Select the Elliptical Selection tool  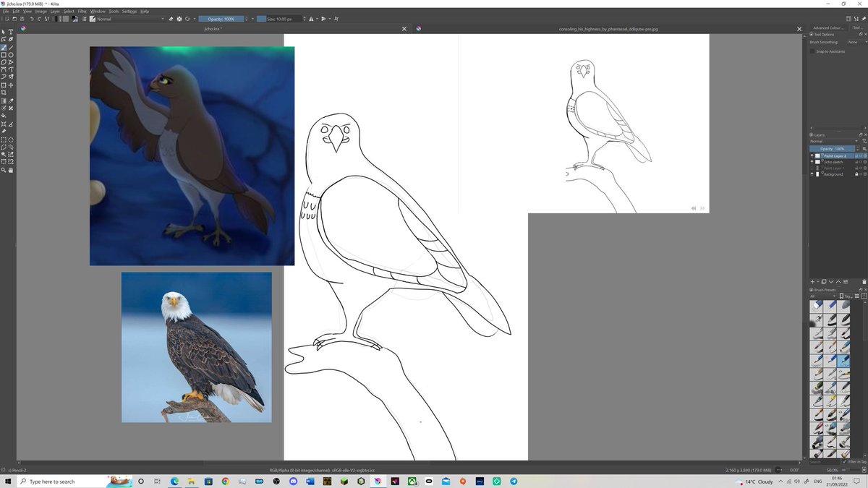point(11,140)
